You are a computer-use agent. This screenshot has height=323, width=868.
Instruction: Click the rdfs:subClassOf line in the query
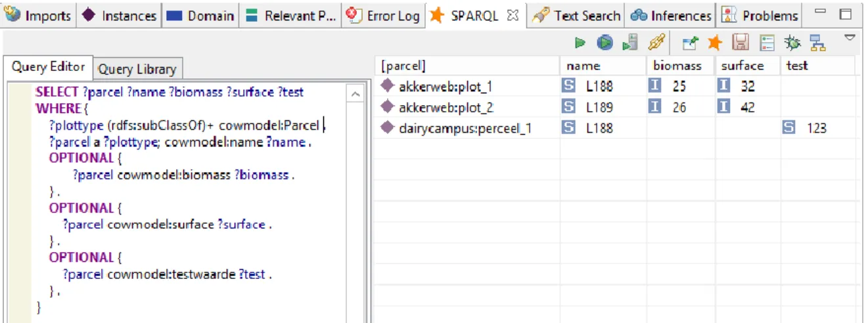[186, 125]
